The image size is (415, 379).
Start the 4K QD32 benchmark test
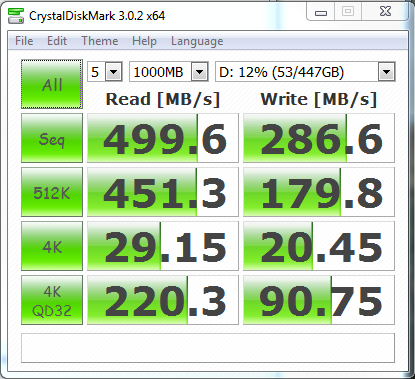click(52, 300)
